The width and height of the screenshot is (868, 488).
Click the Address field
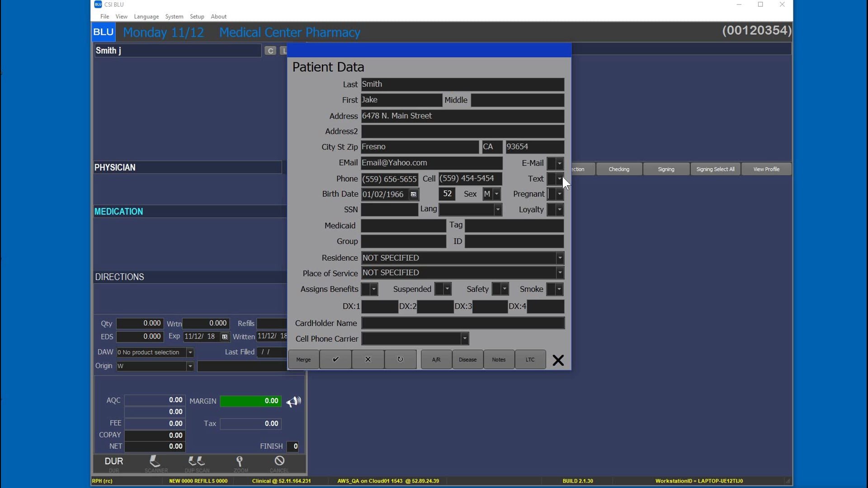pos(462,116)
